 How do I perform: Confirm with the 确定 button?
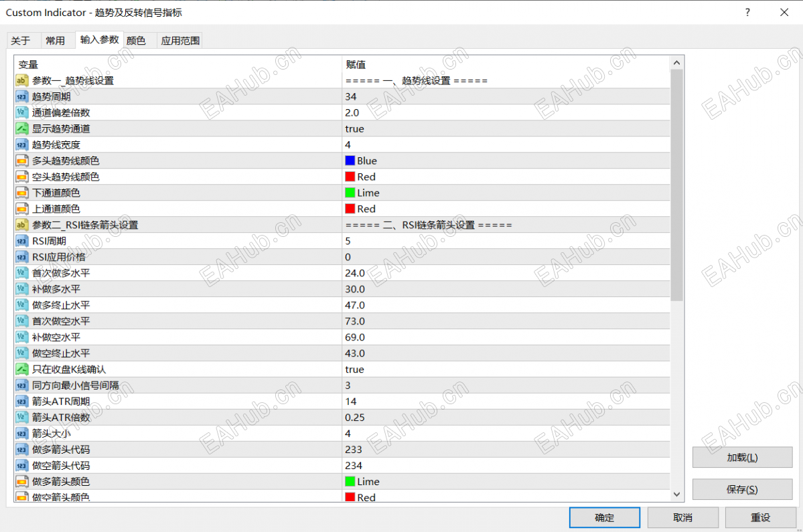(x=604, y=518)
